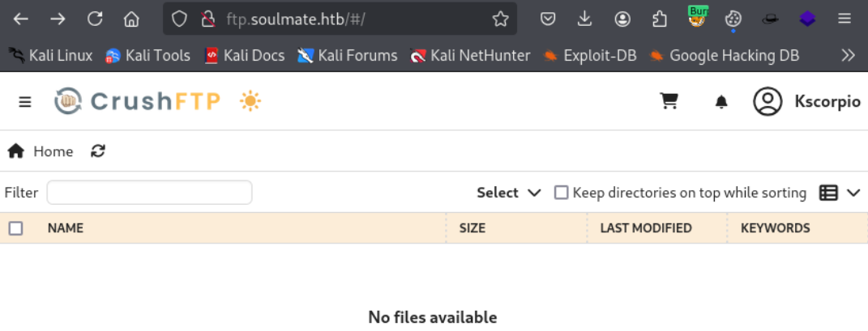This screenshot has height=331, width=868.
Task: Click the No files available message
Action: point(433,317)
